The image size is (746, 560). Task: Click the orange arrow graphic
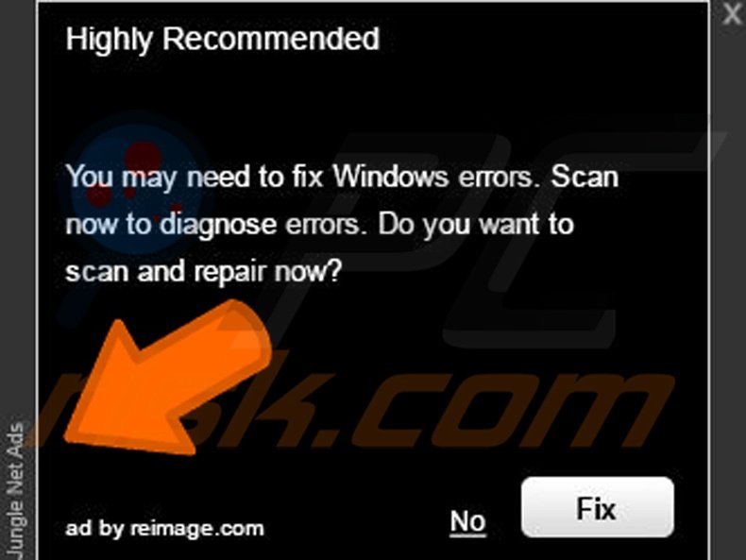[167, 377]
